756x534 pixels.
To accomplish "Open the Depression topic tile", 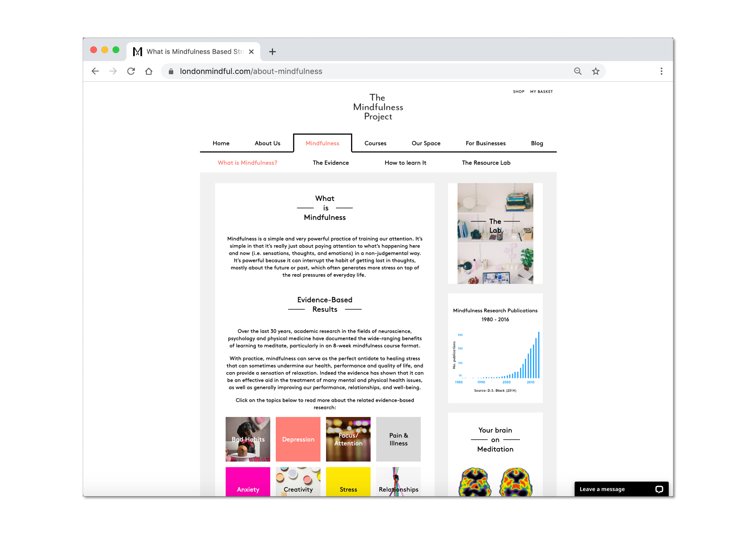I will pyautogui.click(x=298, y=439).
